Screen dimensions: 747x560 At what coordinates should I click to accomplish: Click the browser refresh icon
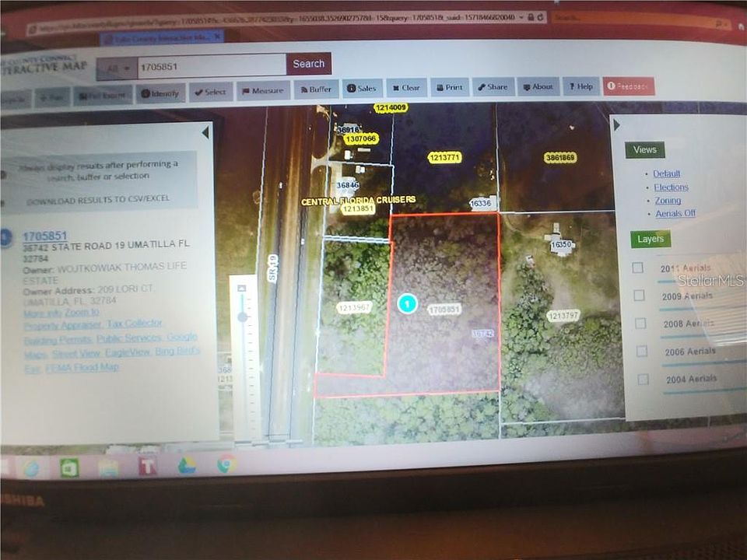pyautogui.click(x=541, y=17)
